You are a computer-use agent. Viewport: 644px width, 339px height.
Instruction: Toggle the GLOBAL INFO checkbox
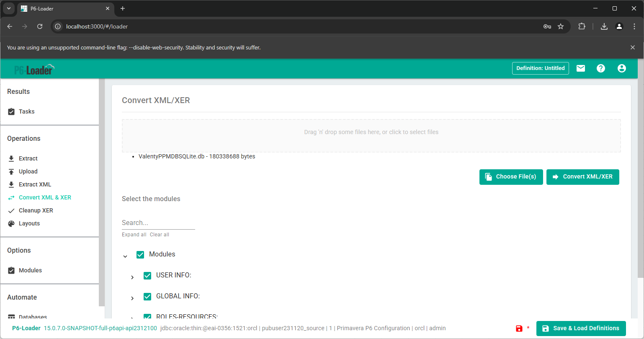coord(147,296)
